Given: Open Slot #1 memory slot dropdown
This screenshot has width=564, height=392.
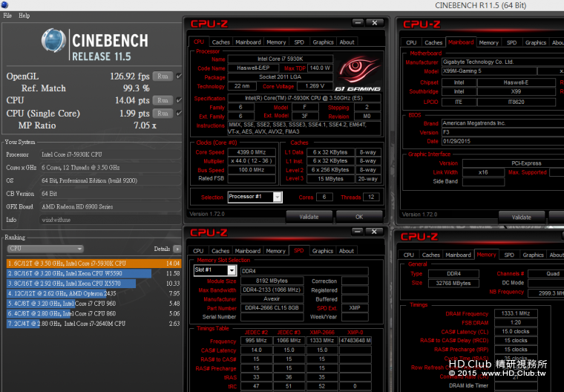Looking at the screenshot, I should pos(214,270).
